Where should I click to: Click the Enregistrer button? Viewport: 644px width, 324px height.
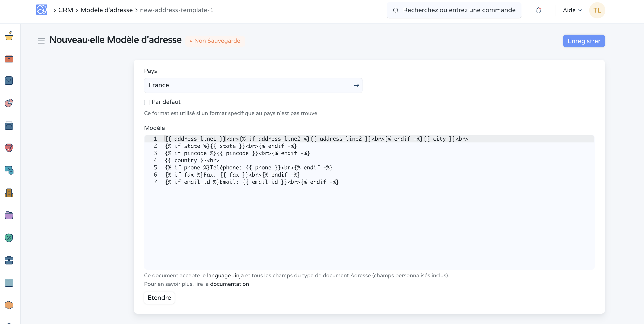coord(583,41)
